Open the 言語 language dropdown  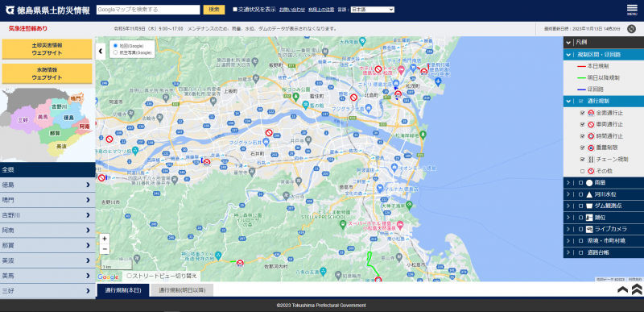(373, 10)
